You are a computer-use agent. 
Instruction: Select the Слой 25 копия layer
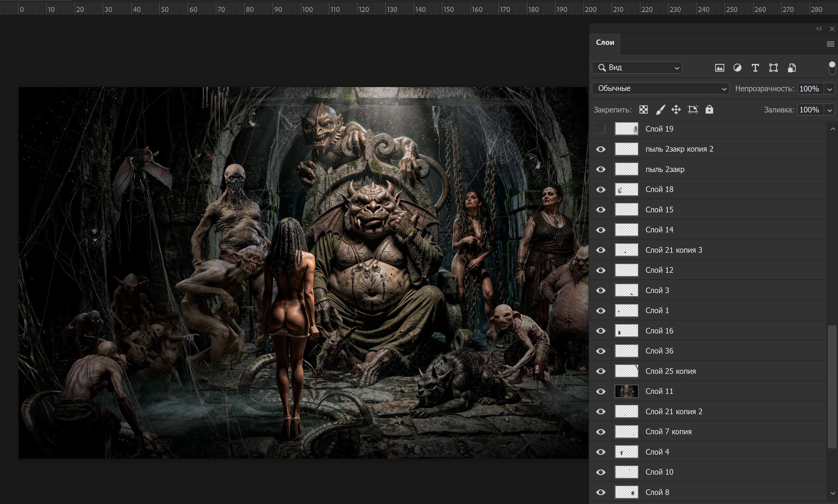pos(708,371)
